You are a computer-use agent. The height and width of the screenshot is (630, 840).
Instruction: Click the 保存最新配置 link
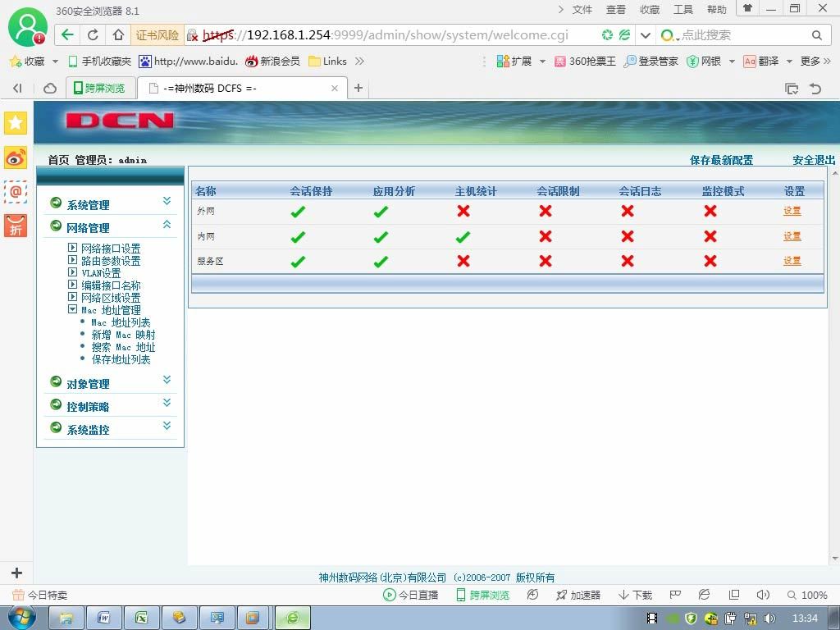tap(721, 160)
